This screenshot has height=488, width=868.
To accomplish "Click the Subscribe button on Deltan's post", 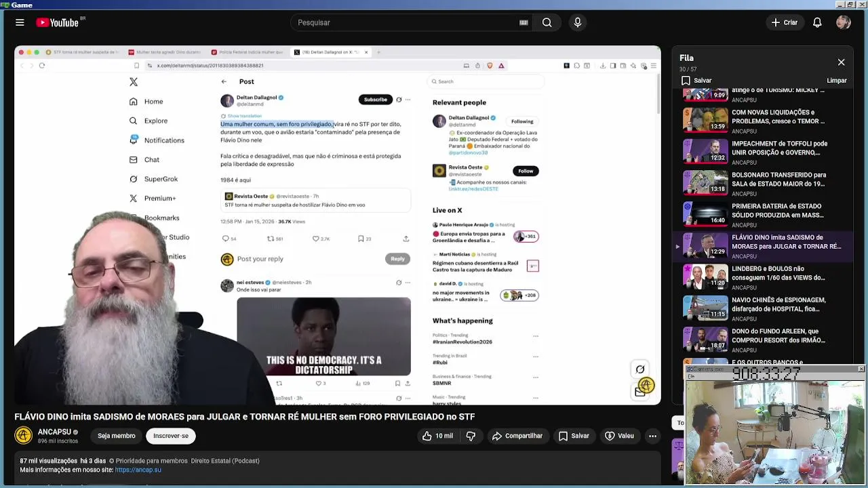I will [x=375, y=100].
